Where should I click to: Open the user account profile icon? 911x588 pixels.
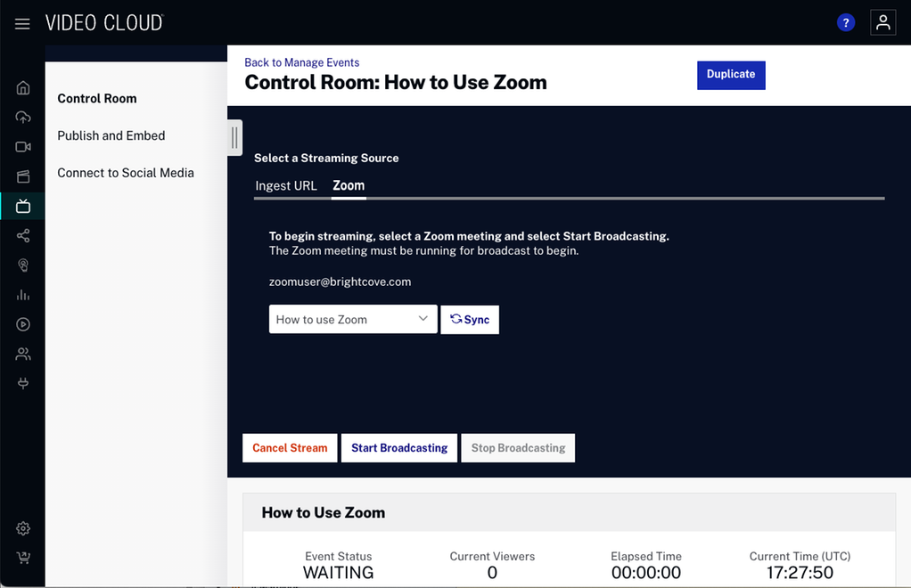(882, 23)
